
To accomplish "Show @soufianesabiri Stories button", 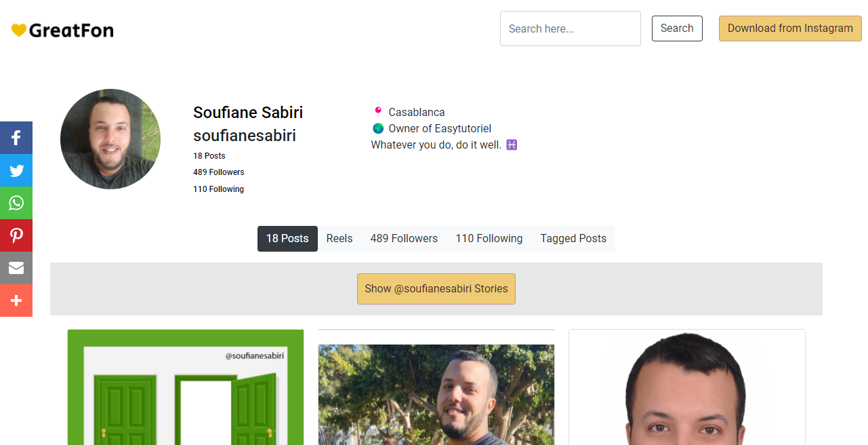I will click(436, 289).
